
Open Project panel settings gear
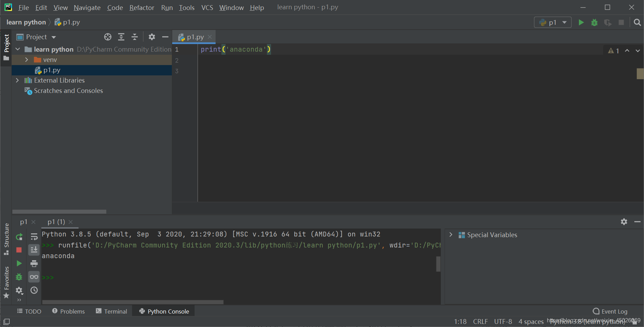pyautogui.click(x=152, y=37)
